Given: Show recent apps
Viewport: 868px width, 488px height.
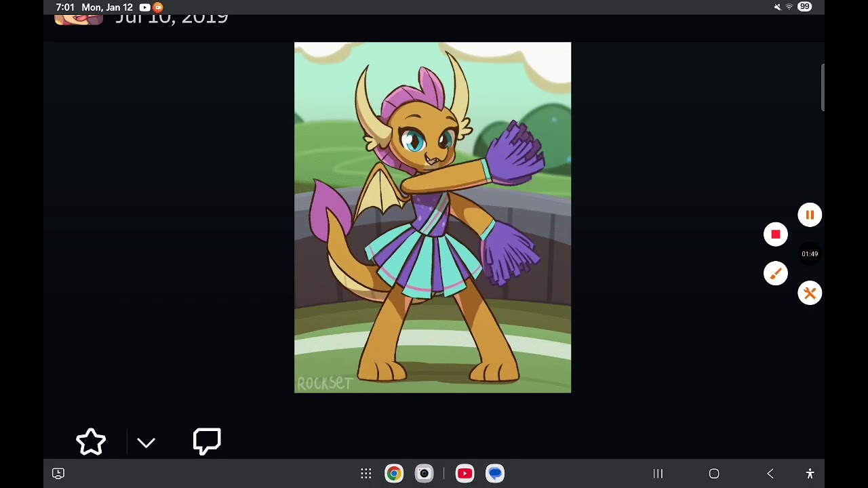Looking at the screenshot, I should pyautogui.click(x=658, y=474).
